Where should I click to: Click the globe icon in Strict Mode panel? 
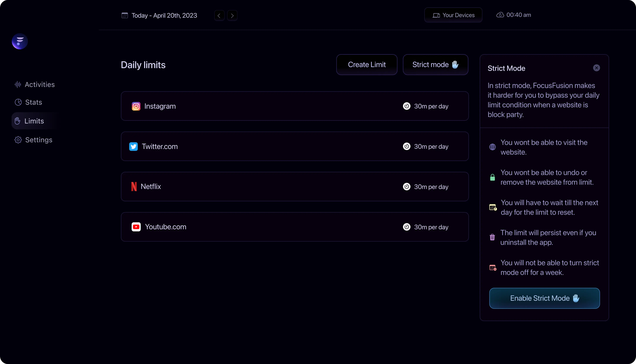(492, 147)
